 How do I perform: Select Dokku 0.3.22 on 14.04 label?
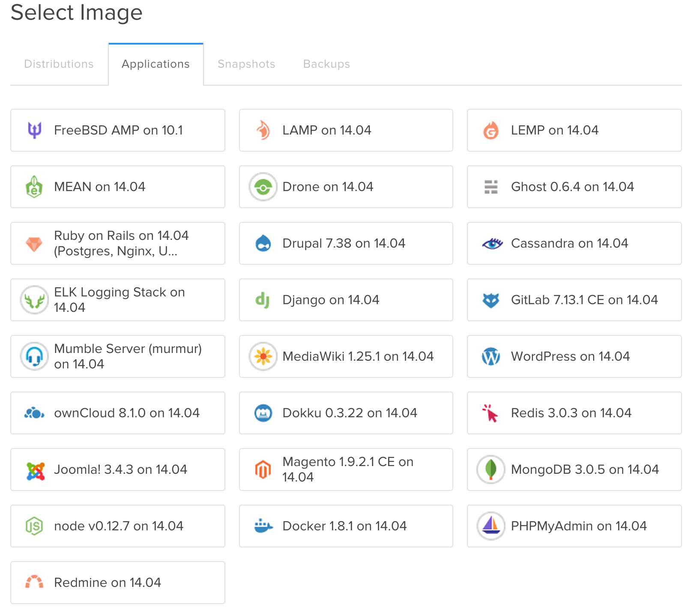click(350, 413)
